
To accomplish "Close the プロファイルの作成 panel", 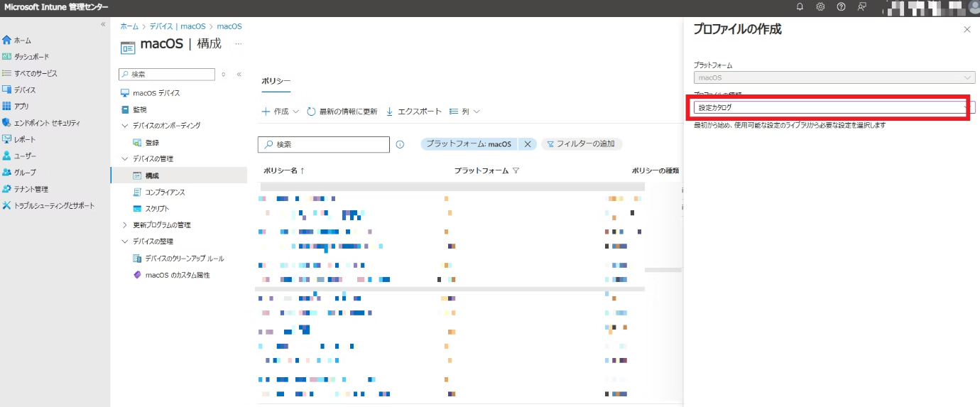I will point(967,29).
